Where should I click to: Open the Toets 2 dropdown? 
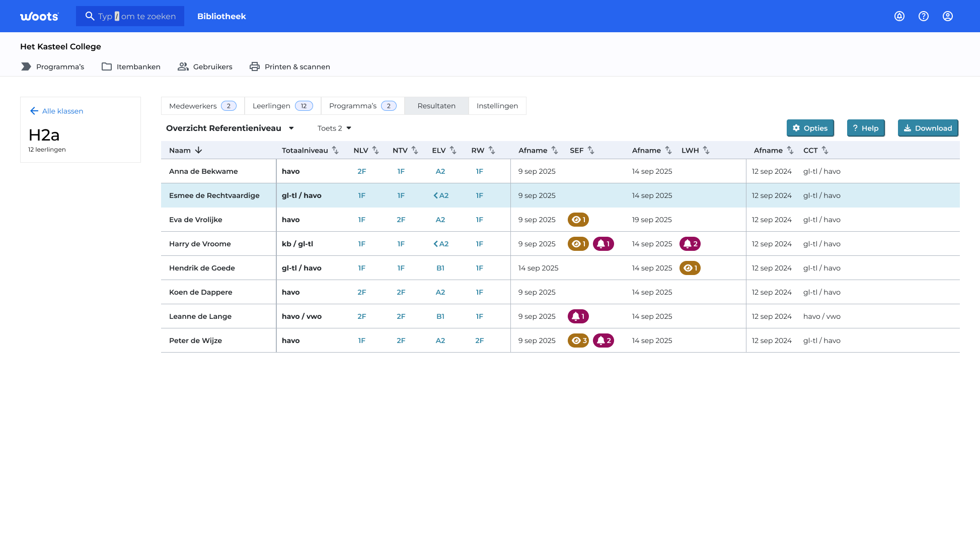click(x=334, y=128)
